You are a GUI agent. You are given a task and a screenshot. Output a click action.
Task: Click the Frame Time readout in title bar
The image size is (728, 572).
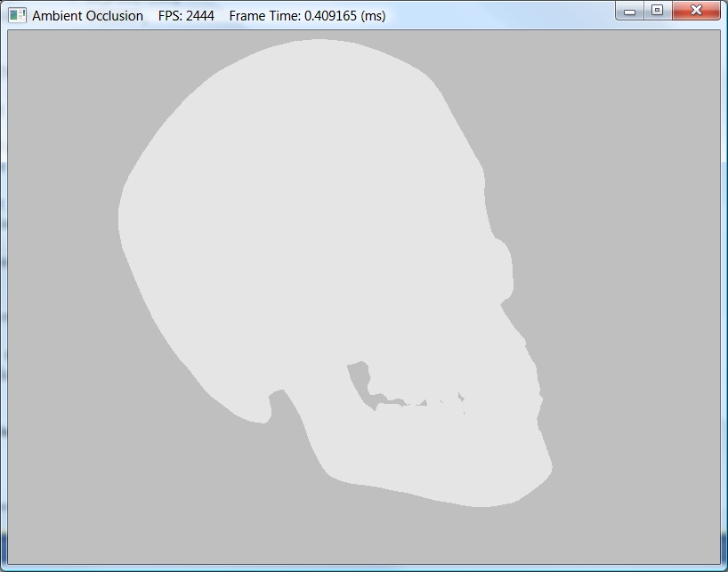click(307, 16)
